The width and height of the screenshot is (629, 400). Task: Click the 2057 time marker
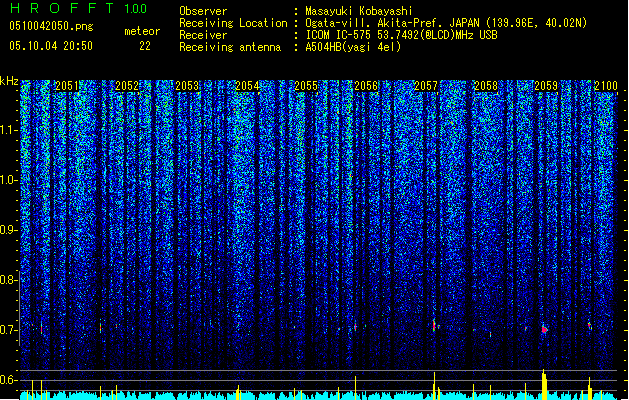click(426, 86)
